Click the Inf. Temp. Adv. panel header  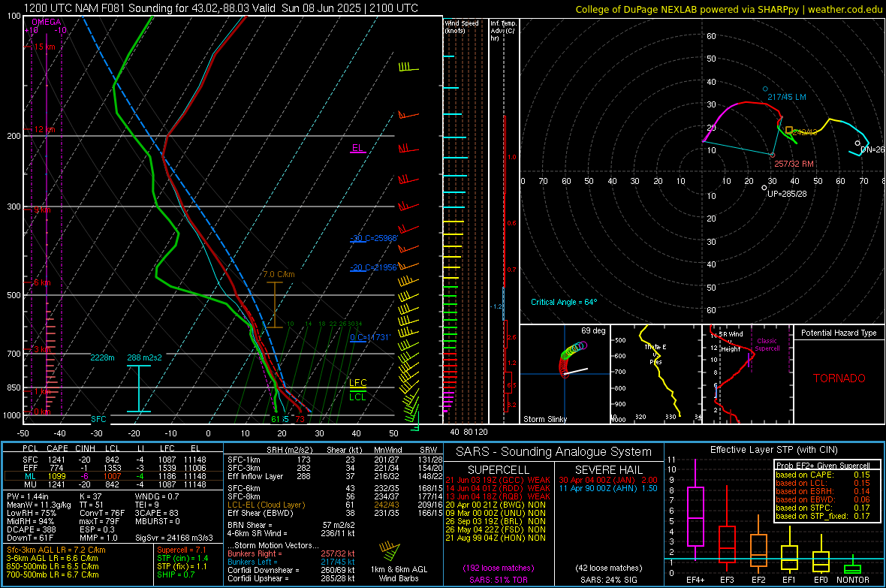coord(504,31)
